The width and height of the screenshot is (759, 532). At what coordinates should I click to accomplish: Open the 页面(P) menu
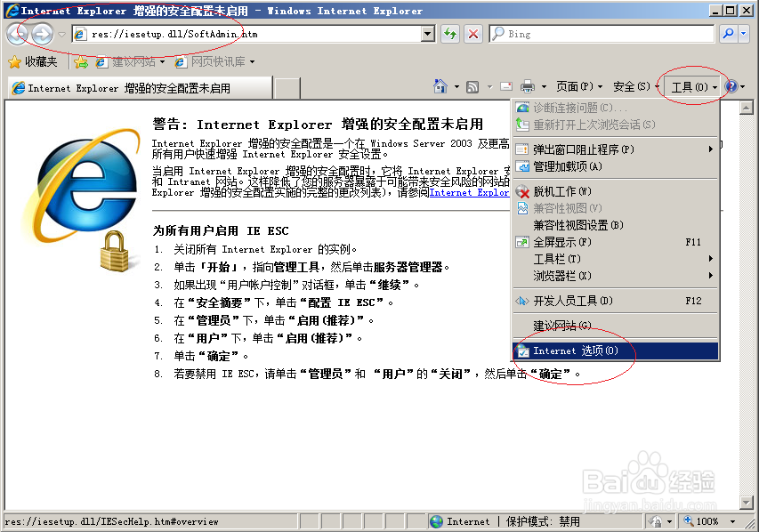[578, 86]
